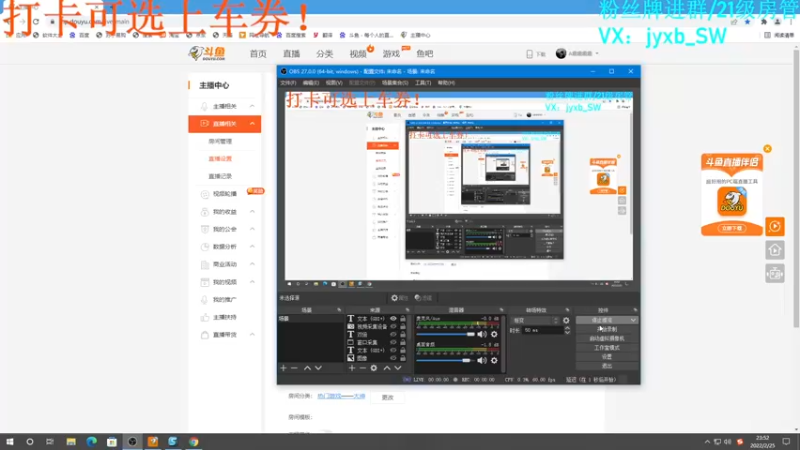Collapse the 主播相关 sidebar section
Screen dimensions: 800x450
(x=252, y=106)
